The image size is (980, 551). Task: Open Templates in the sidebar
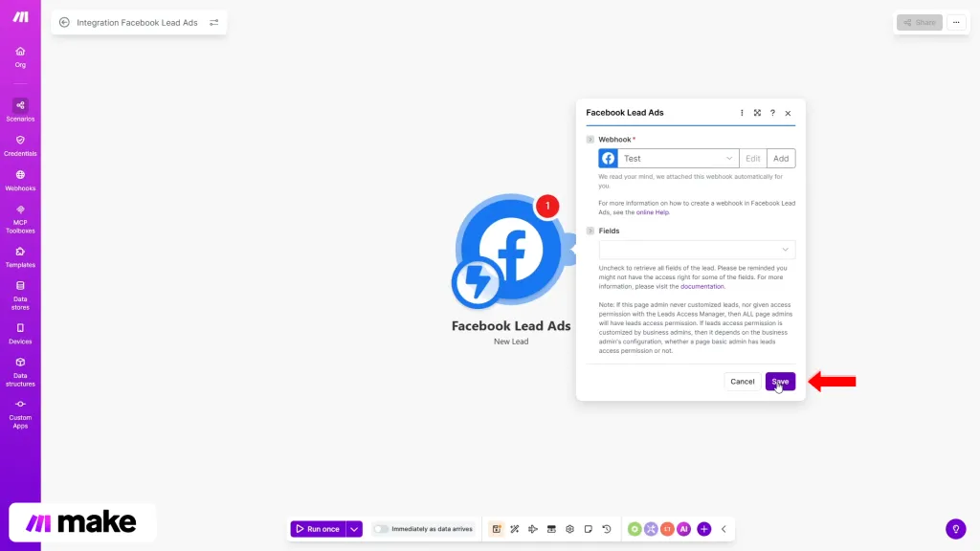[20, 257]
